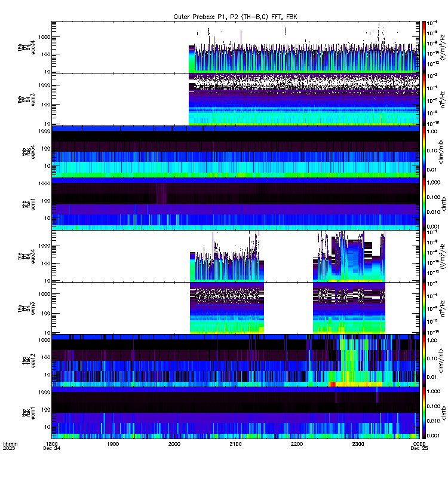Click the red burst in thc fbk edc12 panel
The width and height of the screenshot is (448, 478).
(x=332, y=384)
